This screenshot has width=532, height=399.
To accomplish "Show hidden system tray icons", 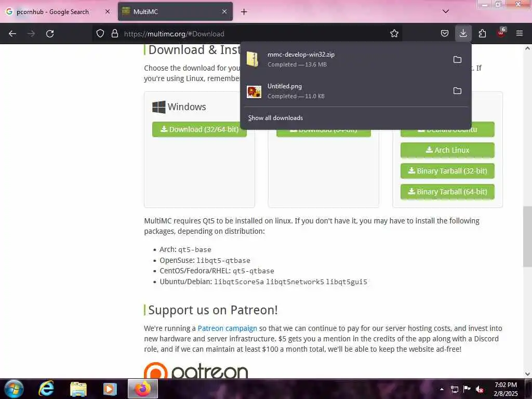I will click(442, 389).
